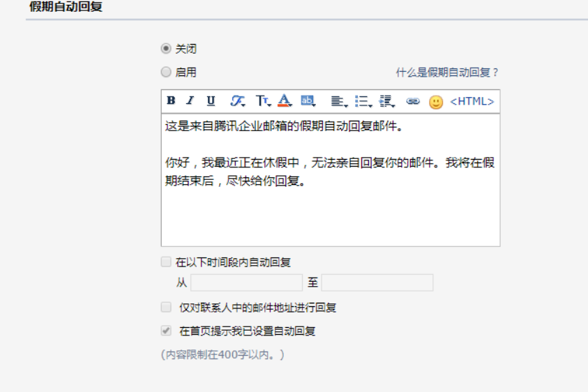This screenshot has width=588, height=392.
Task: Select the 启用 radio option
Action: click(x=166, y=72)
